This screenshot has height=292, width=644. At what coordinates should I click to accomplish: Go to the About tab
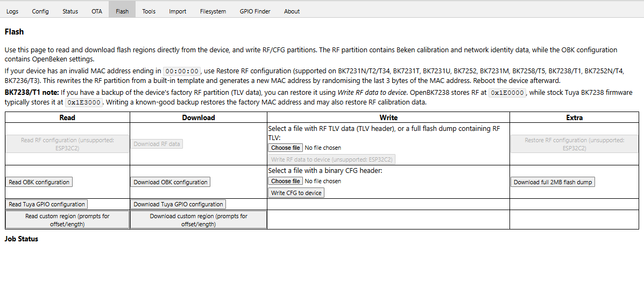292,11
